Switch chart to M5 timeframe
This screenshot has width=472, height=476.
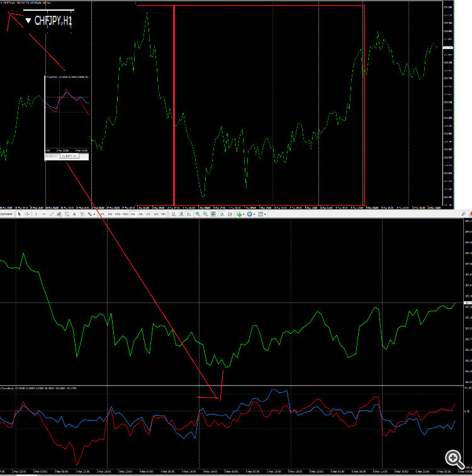click(x=110, y=214)
